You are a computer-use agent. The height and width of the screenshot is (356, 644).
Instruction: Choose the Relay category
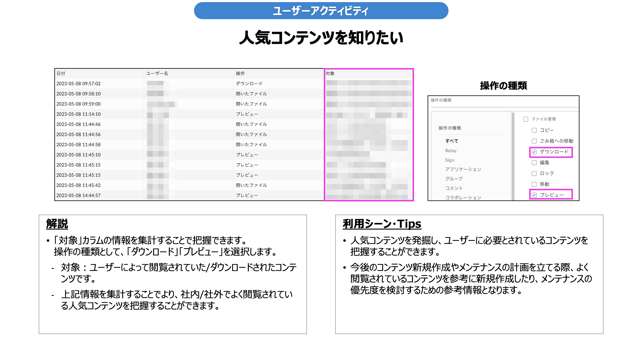point(451,151)
